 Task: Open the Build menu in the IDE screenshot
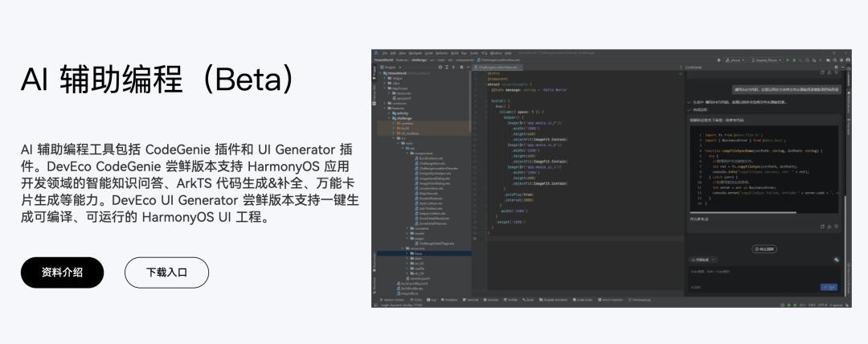click(454, 53)
